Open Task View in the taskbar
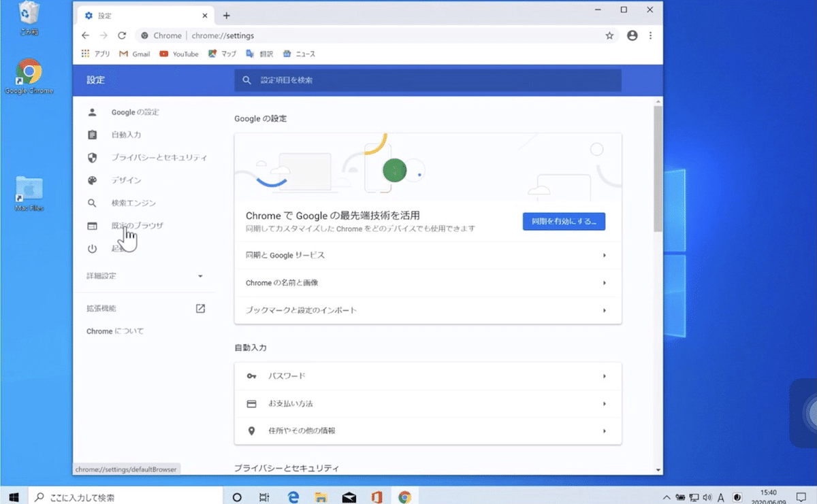The image size is (817, 504). 265,497
